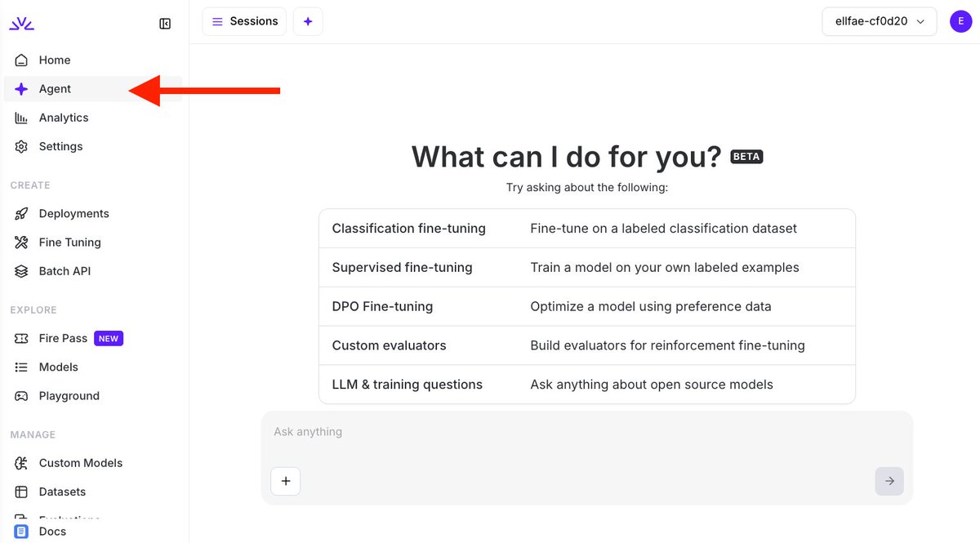Image resolution: width=980 pixels, height=543 pixels.
Task: Select the Agent sidebar item
Action: tap(93, 89)
